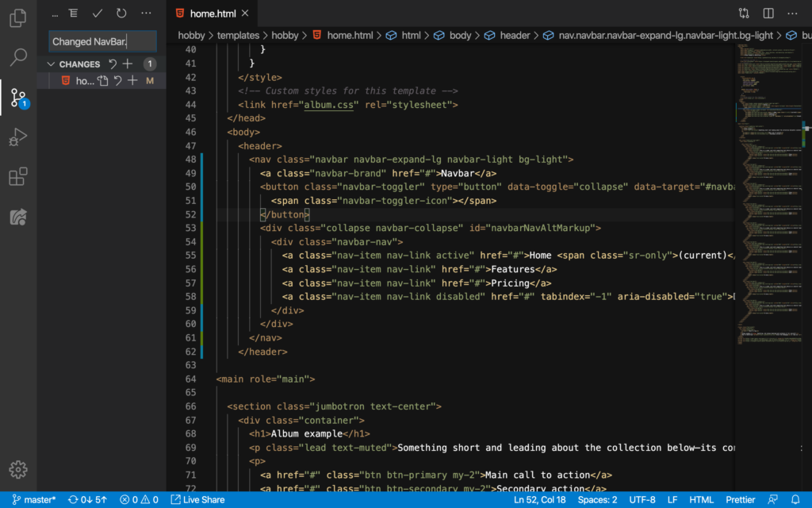Open the Extensions view
The width and height of the screenshot is (812, 508).
[18, 177]
